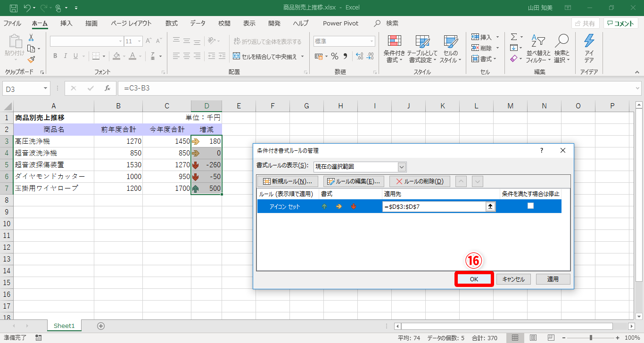Viewport: 644px width, 343px height.
Task: Open the Delete (削除) cells dropdown arrow
Action: [x=498, y=48]
